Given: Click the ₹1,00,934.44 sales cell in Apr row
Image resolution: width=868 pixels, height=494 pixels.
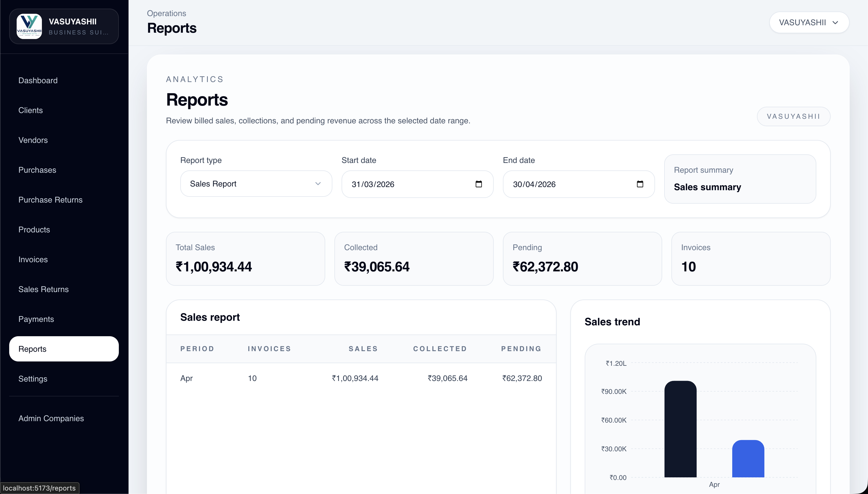Looking at the screenshot, I should pyautogui.click(x=355, y=378).
